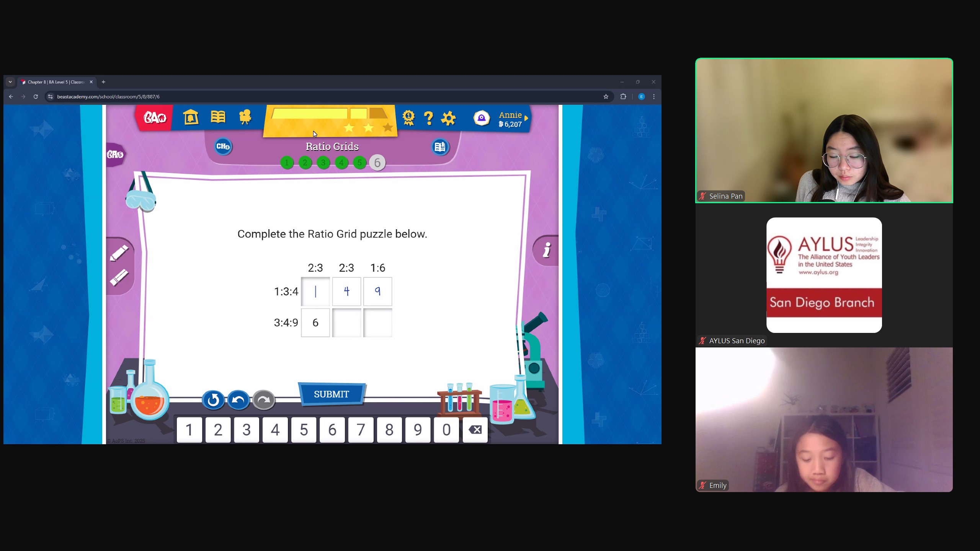The height and width of the screenshot is (551, 980).
Task: Open the BA5 level tab
Action: (x=115, y=154)
